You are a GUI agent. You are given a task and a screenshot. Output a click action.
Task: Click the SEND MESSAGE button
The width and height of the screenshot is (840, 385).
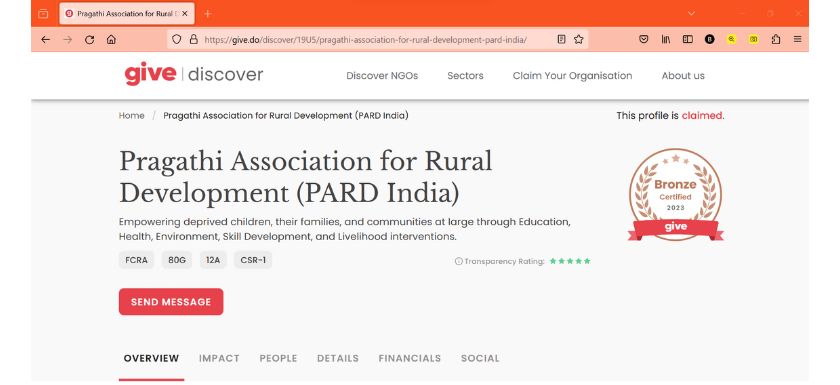point(171,301)
